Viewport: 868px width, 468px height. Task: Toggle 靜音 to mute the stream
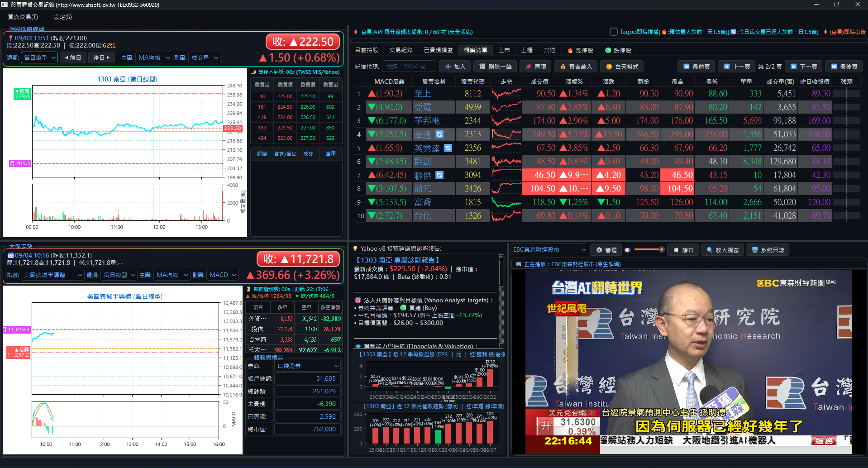point(683,250)
